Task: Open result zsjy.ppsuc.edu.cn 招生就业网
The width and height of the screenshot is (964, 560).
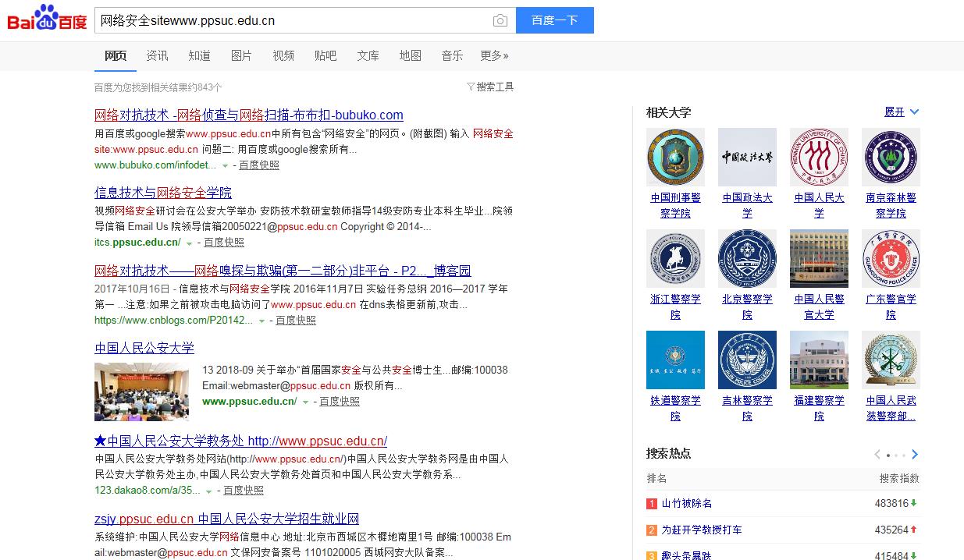Action: pos(226,519)
